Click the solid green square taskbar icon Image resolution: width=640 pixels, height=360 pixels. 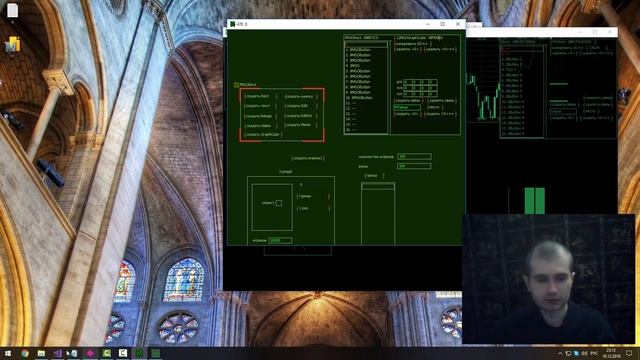point(156,353)
